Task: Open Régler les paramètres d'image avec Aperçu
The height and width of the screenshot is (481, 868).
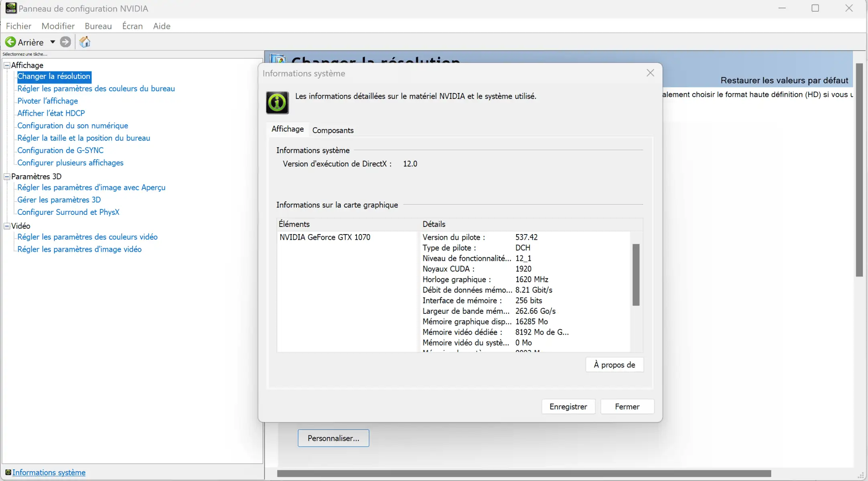Action: [x=91, y=188]
